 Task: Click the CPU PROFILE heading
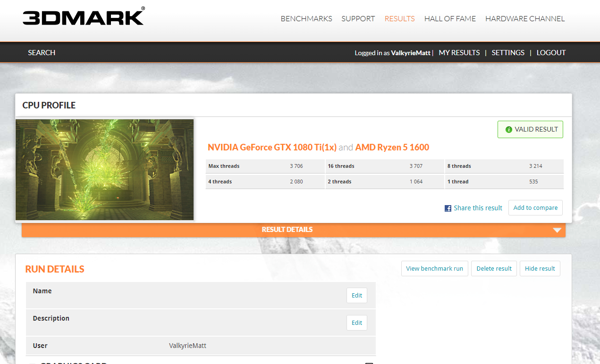pos(49,105)
